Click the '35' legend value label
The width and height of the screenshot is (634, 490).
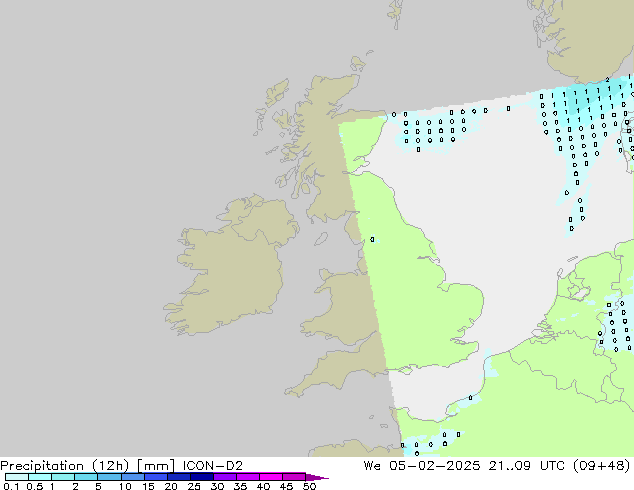tap(240, 486)
